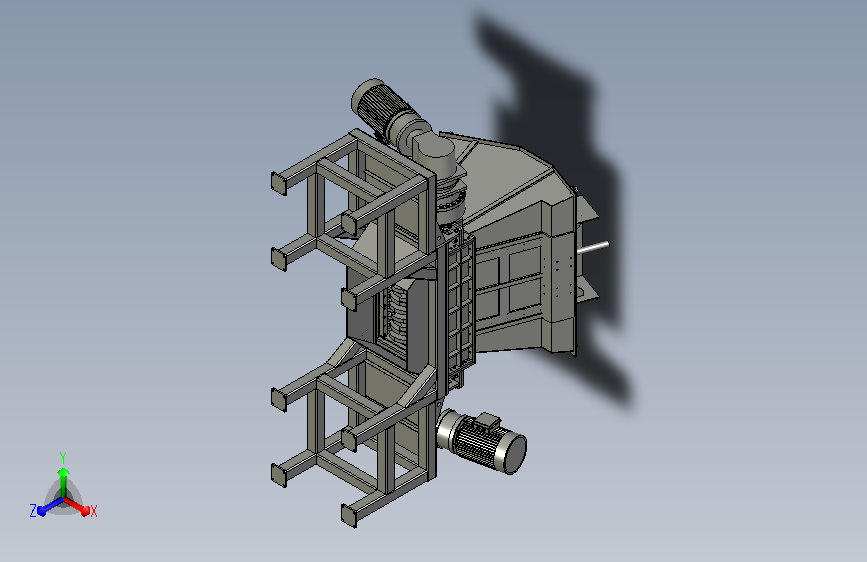The height and width of the screenshot is (562, 867).
Task: Select the upper steel support frame
Action: 352,220
